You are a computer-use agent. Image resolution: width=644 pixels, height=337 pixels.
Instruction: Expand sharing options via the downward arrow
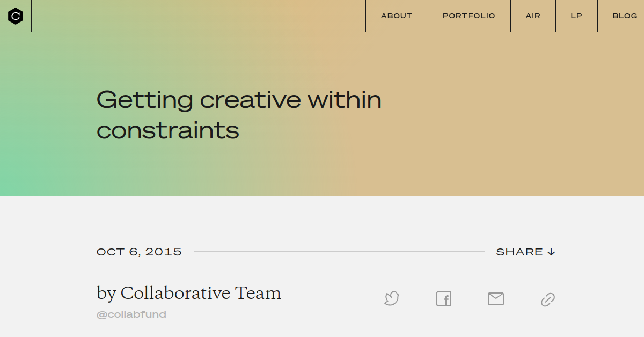click(551, 251)
